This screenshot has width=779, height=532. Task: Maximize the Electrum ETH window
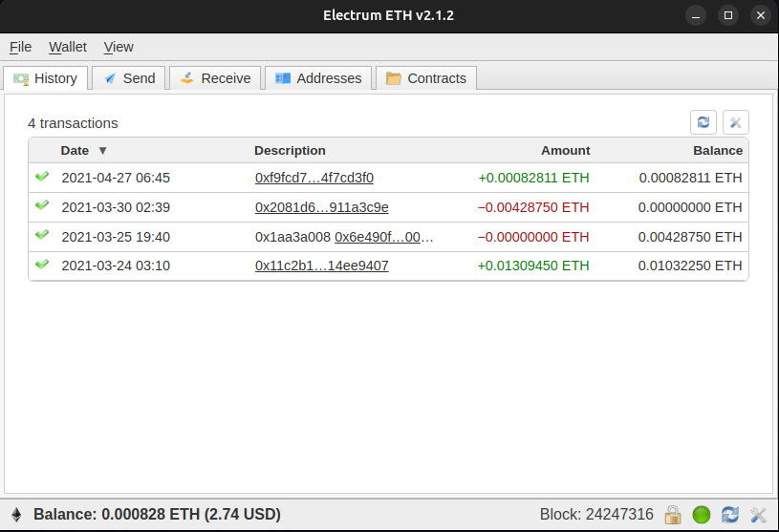point(727,15)
